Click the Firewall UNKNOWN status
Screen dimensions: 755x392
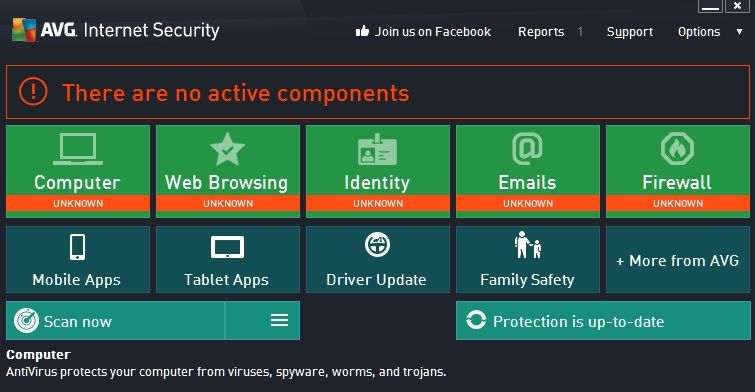[677, 203]
